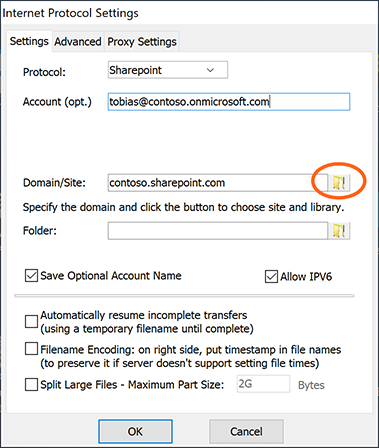Viewport: 379px width, 448px height.
Task: Open the site browse folder icon beside Domain/Site
Action: (339, 182)
